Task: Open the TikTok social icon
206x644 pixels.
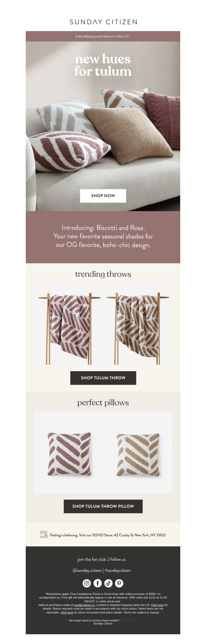Action: tap(108, 583)
